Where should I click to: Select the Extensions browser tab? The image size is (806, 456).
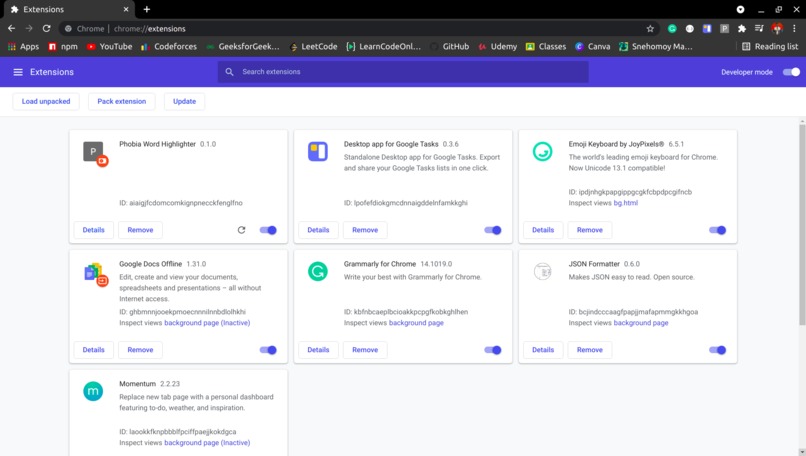[x=67, y=9]
